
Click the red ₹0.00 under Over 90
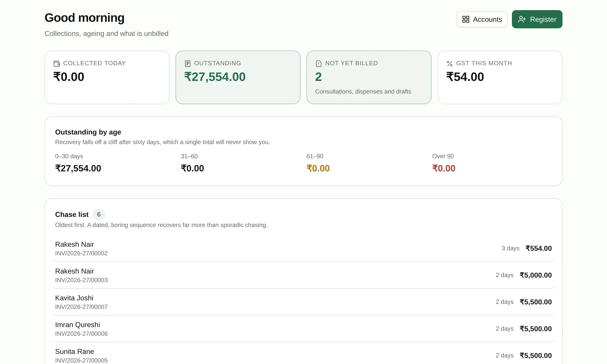(444, 168)
